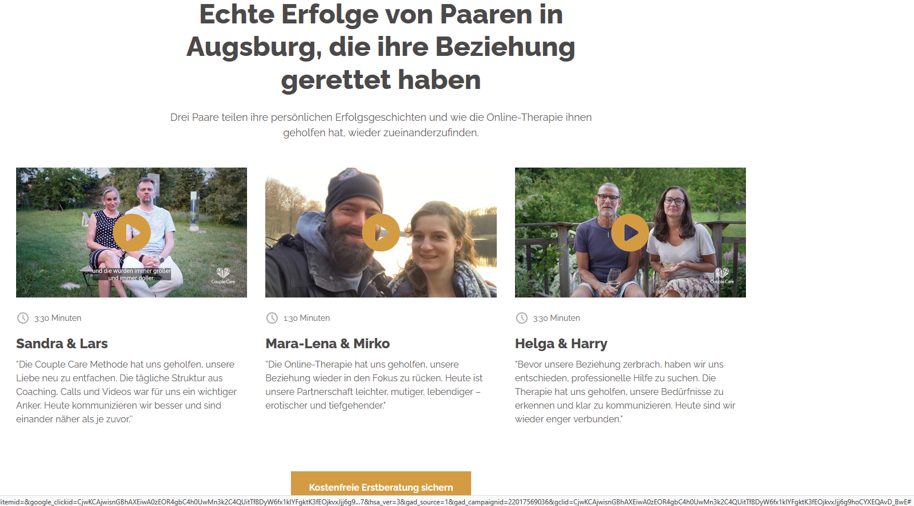Open the Mara-Lena & Mirko heading
Viewport: 914px width, 506px height.
click(x=328, y=343)
